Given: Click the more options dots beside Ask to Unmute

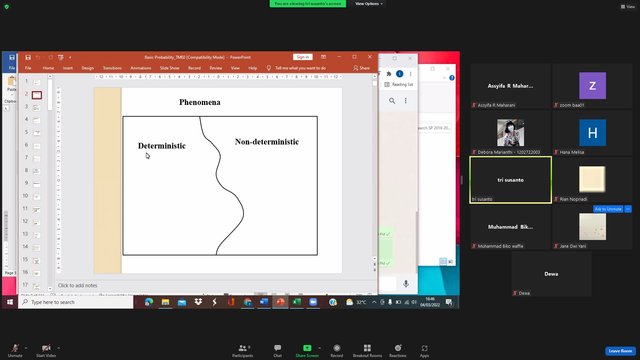Looking at the screenshot, I should click(628, 209).
